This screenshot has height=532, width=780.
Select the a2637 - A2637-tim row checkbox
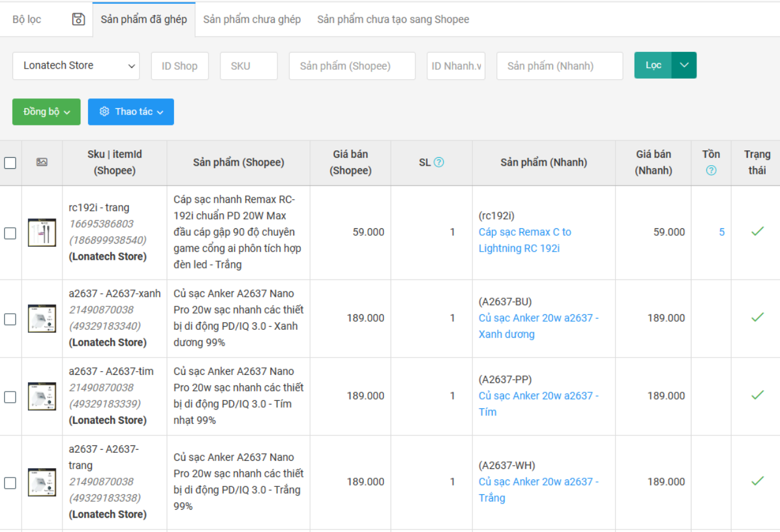11,397
